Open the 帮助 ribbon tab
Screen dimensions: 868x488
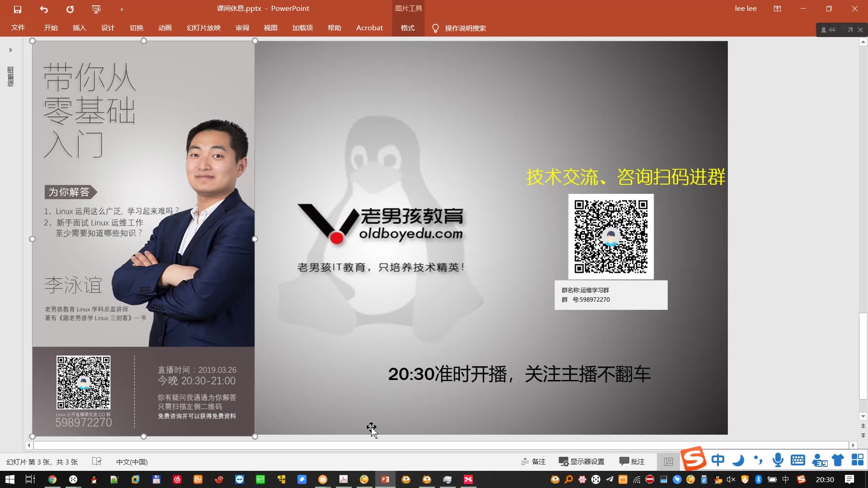(335, 28)
